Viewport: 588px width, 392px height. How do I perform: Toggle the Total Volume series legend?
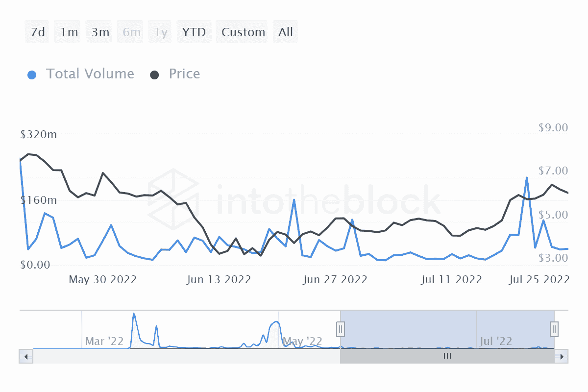90,74
